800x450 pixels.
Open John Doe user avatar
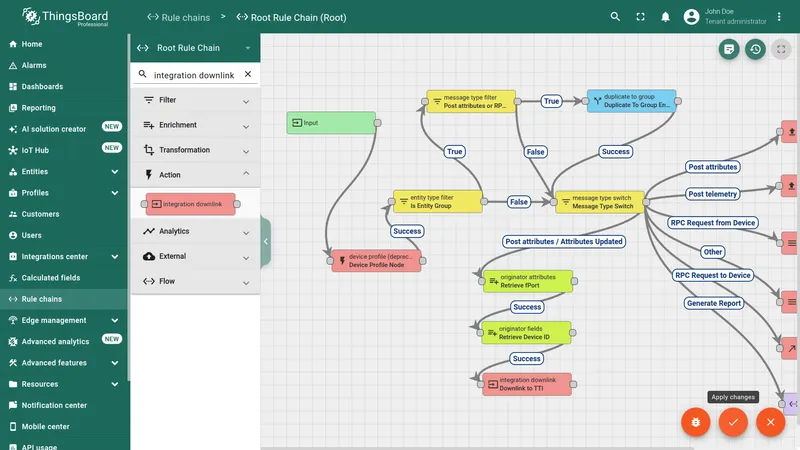click(691, 17)
